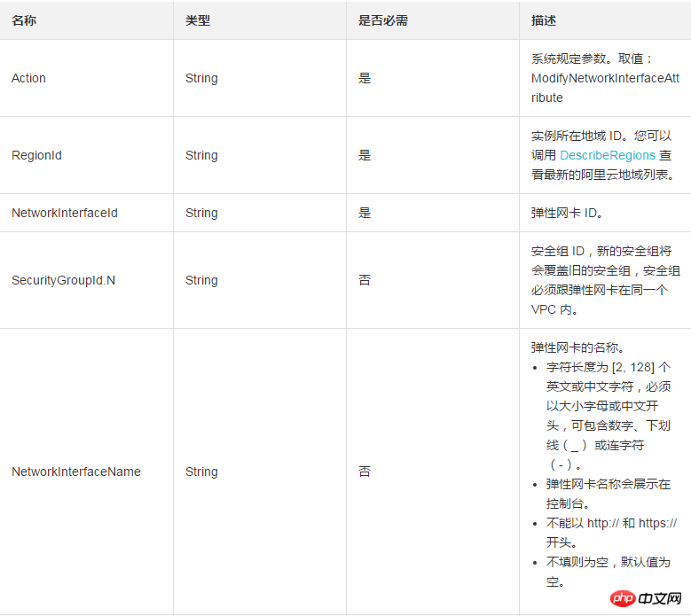Click ModifyNetworkInterfaceAtt text in the description
The height and width of the screenshot is (616, 691).
[605, 78]
